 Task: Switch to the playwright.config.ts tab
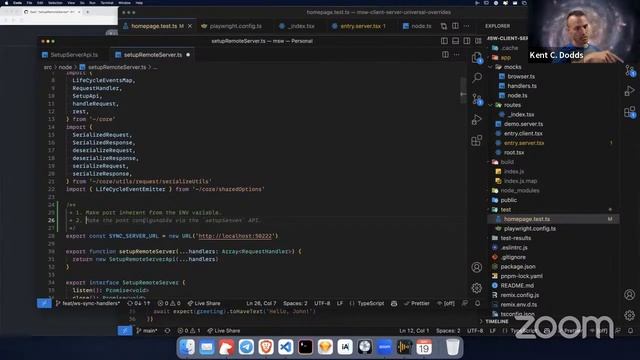pyautogui.click(x=232, y=26)
